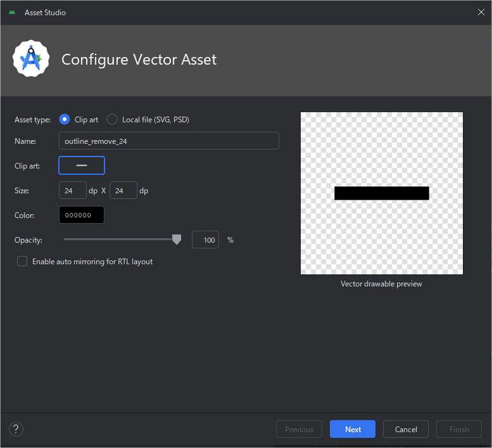This screenshot has width=492, height=448.
Task: Click the opacity percentage field showing 100
Action: (205, 240)
